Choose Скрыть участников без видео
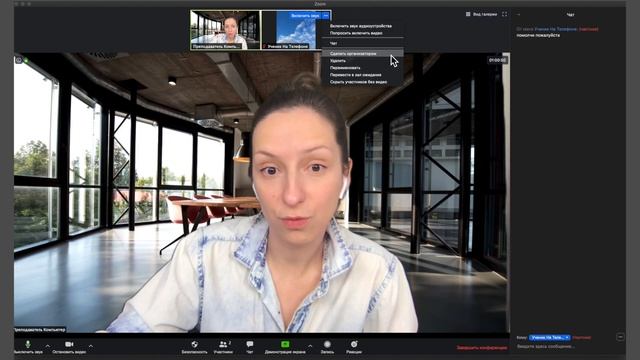The width and height of the screenshot is (640, 360). point(358,82)
